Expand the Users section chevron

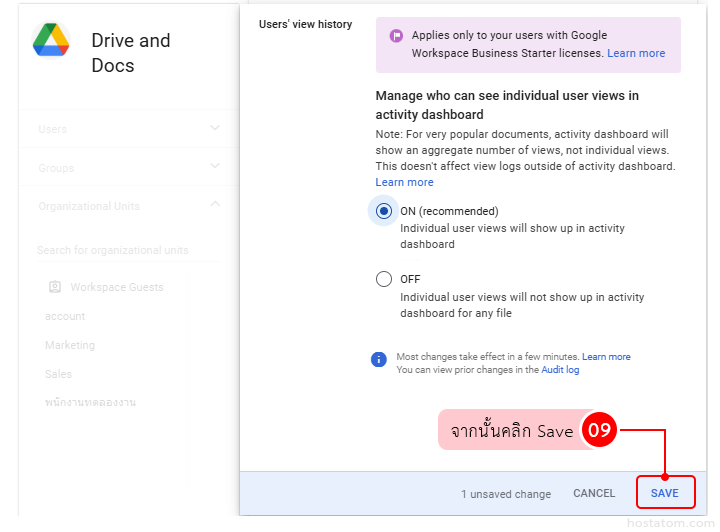tap(214, 128)
